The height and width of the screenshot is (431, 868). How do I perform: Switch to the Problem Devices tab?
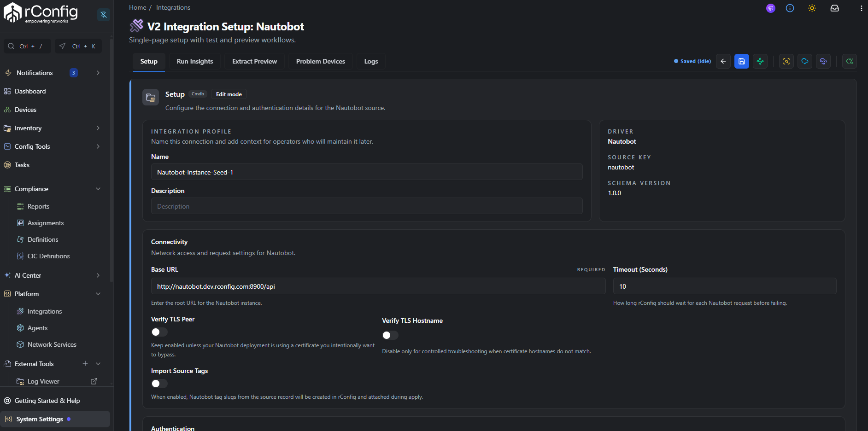click(321, 61)
